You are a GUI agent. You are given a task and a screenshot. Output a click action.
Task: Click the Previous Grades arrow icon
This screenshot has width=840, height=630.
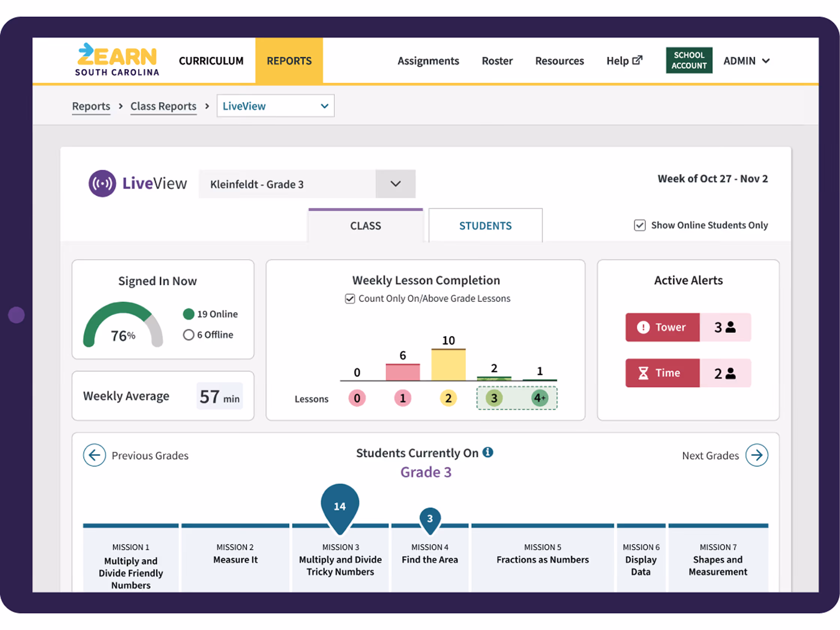point(94,455)
